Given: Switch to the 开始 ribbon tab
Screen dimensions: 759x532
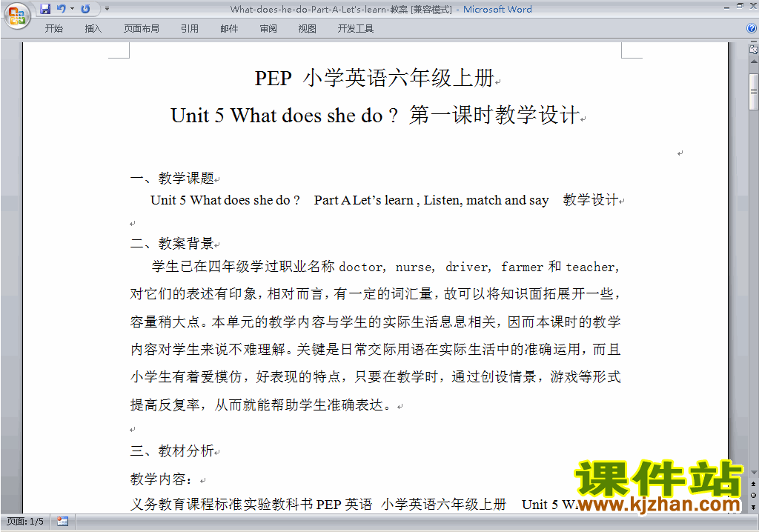Looking at the screenshot, I should tap(53, 29).
